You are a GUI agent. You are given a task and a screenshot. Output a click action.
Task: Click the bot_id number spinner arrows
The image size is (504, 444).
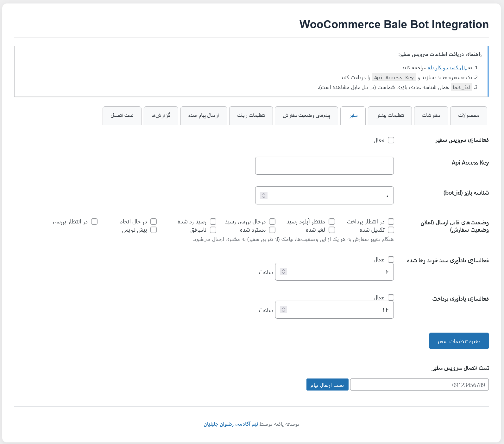(x=264, y=196)
